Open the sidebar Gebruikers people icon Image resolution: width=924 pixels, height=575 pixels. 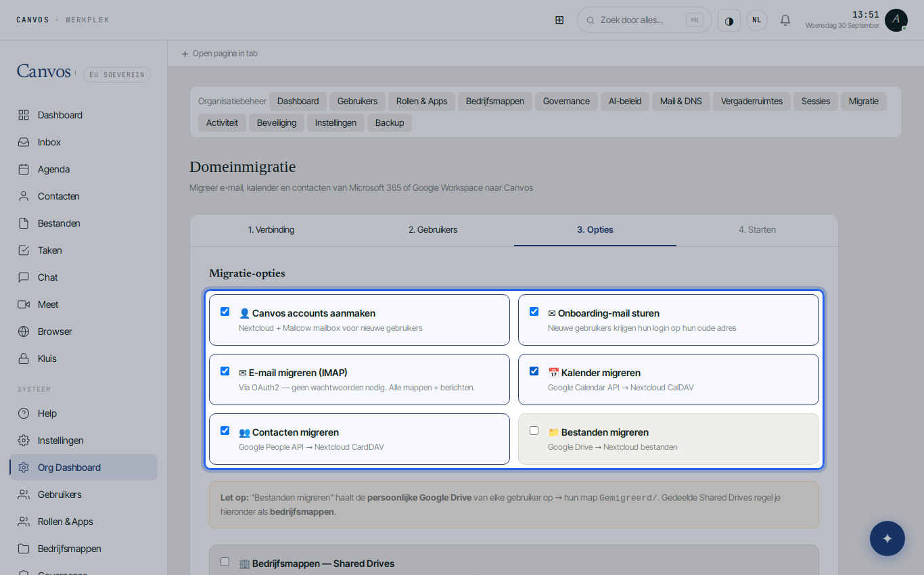[x=24, y=495]
